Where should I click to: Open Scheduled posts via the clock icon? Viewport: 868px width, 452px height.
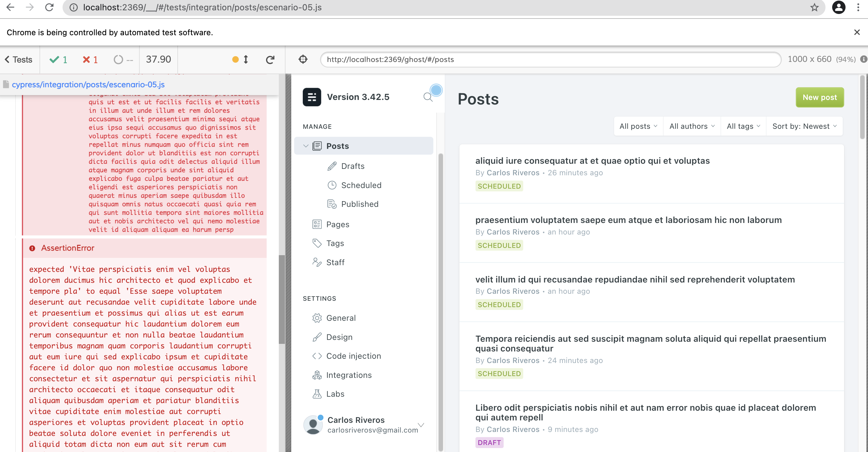[x=332, y=185]
